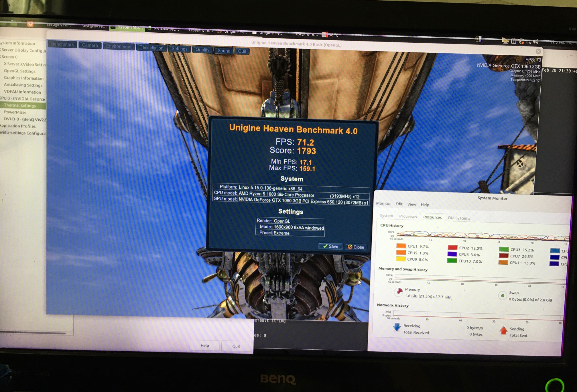Click Quit in Heaven toolbar
Image resolution: width=577 pixels, height=392 pixels.
click(x=242, y=51)
